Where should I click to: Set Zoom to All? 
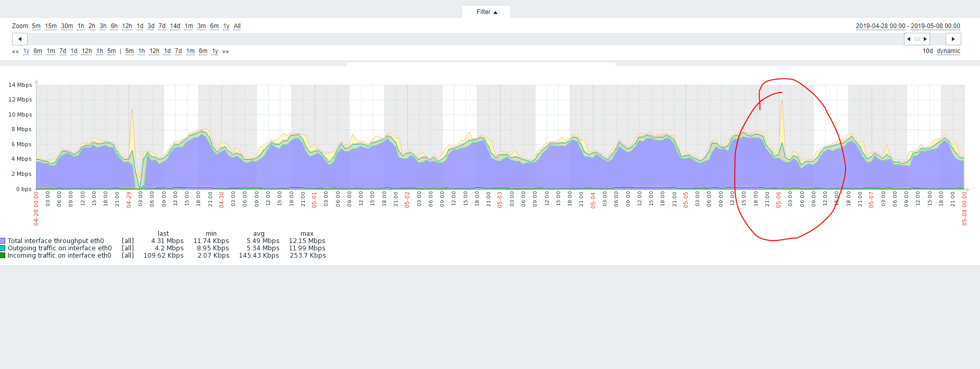tap(237, 26)
